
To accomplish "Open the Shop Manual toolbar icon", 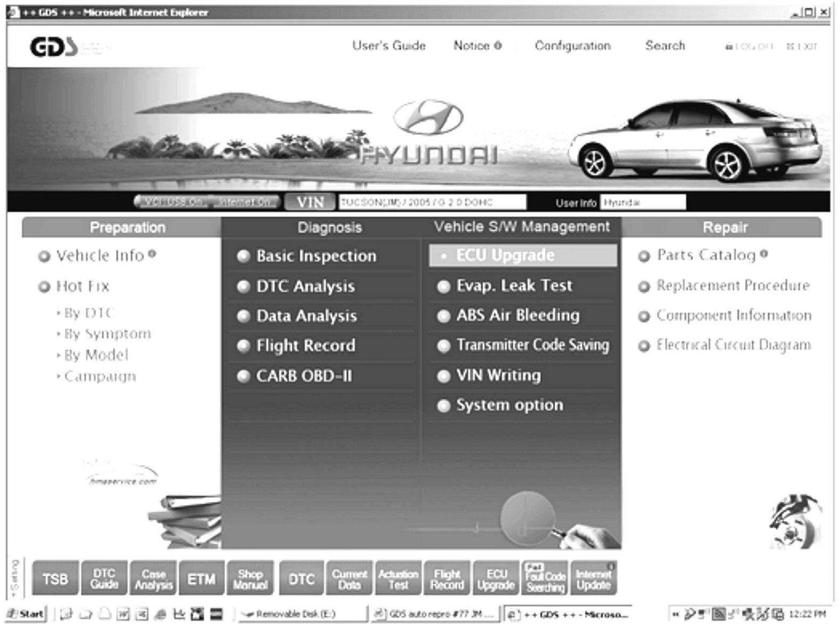I will click(x=250, y=579).
